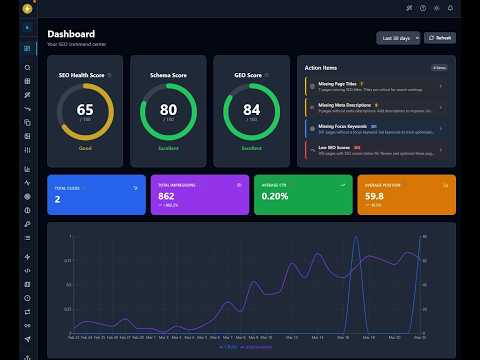The height and width of the screenshot is (360, 480).
Task: Click the cursor icon on Total Clicks card
Action: pyautogui.click(x=135, y=188)
